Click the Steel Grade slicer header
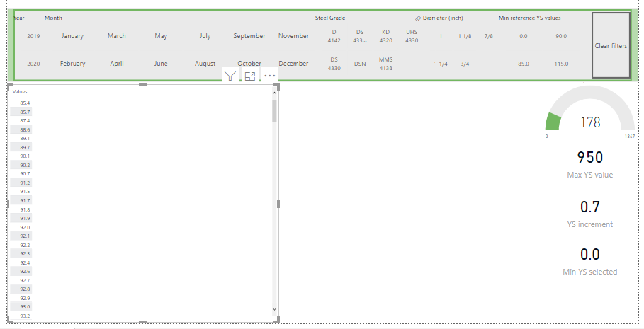This screenshot has width=644, height=329. (330, 18)
